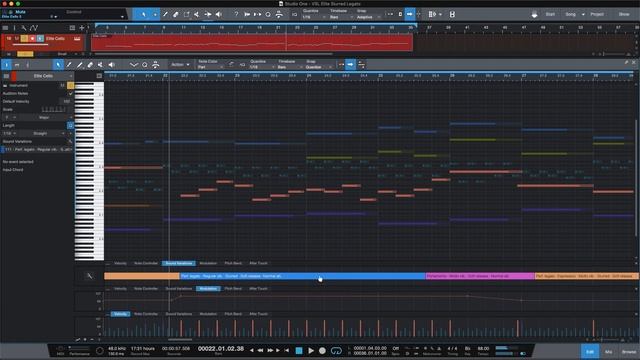Open the Song page dropdown arrow
The height and width of the screenshot is (360, 640).
[583, 14]
